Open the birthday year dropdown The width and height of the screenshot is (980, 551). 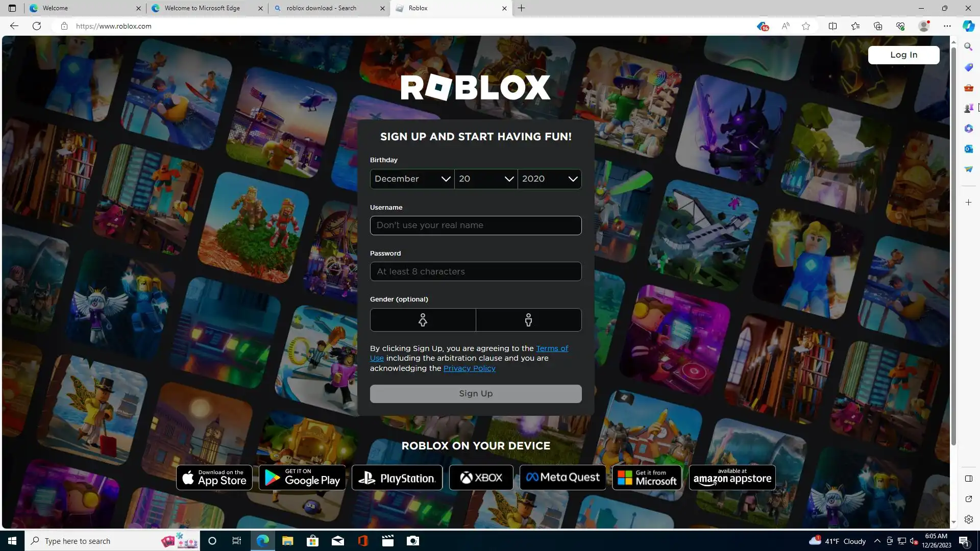[549, 179]
